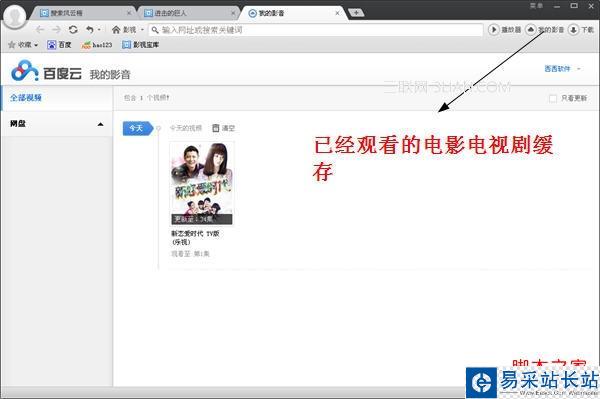
Task: Select the 我的影音 browser tab
Action: pos(293,13)
